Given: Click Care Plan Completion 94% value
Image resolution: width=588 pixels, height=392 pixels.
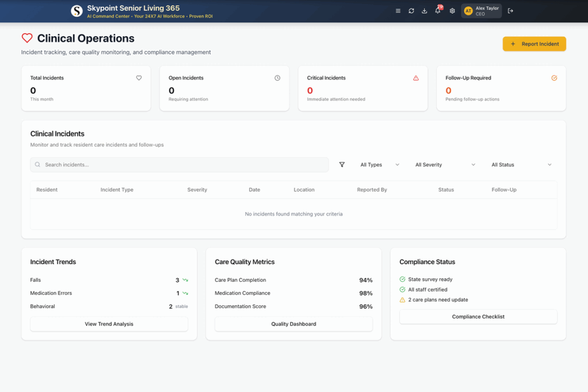Looking at the screenshot, I should pos(366,280).
